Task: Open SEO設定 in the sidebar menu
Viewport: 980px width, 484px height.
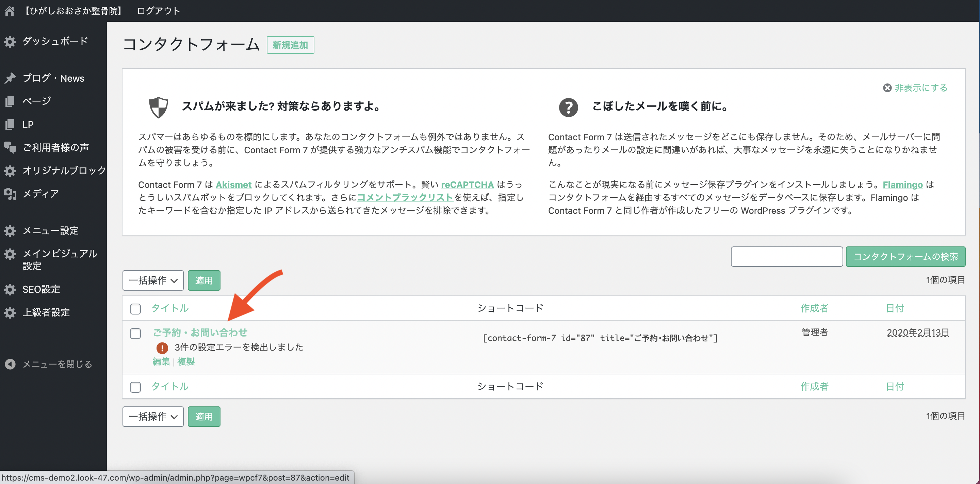Action: tap(41, 289)
